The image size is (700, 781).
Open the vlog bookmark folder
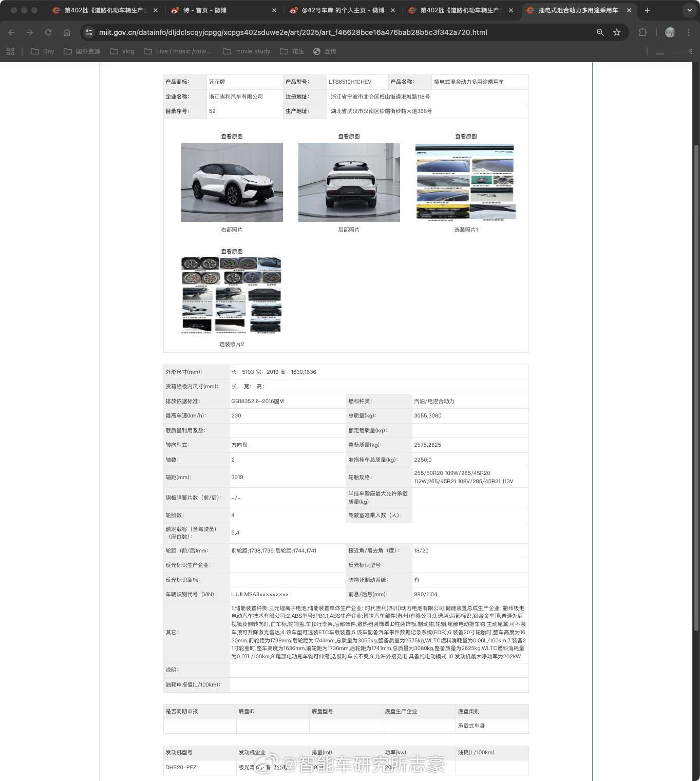click(122, 51)
